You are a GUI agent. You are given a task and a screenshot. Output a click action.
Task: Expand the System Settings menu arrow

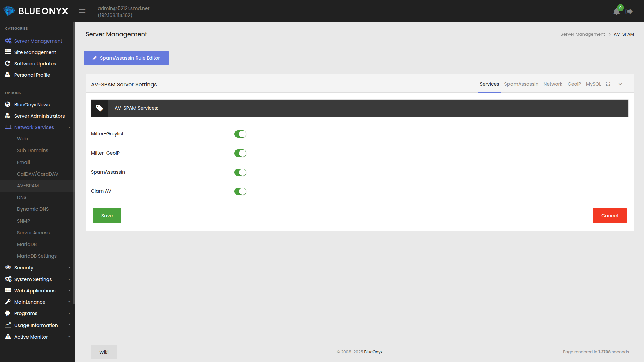[x=69, y=279]
